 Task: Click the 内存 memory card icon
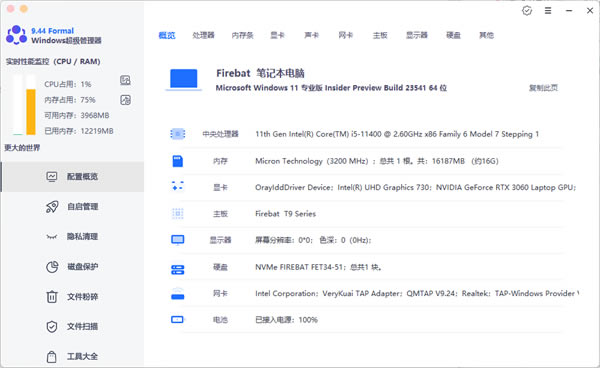coord(178,161)
